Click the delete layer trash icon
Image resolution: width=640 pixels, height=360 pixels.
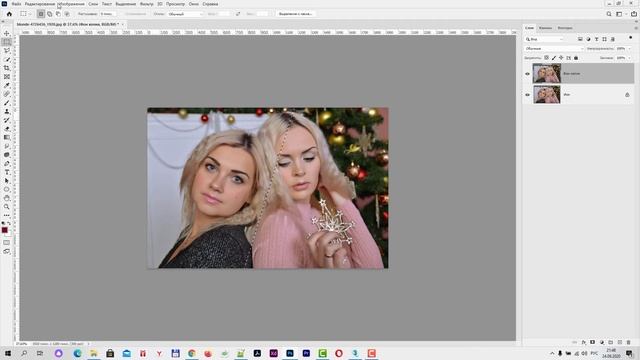pos(629,342)
